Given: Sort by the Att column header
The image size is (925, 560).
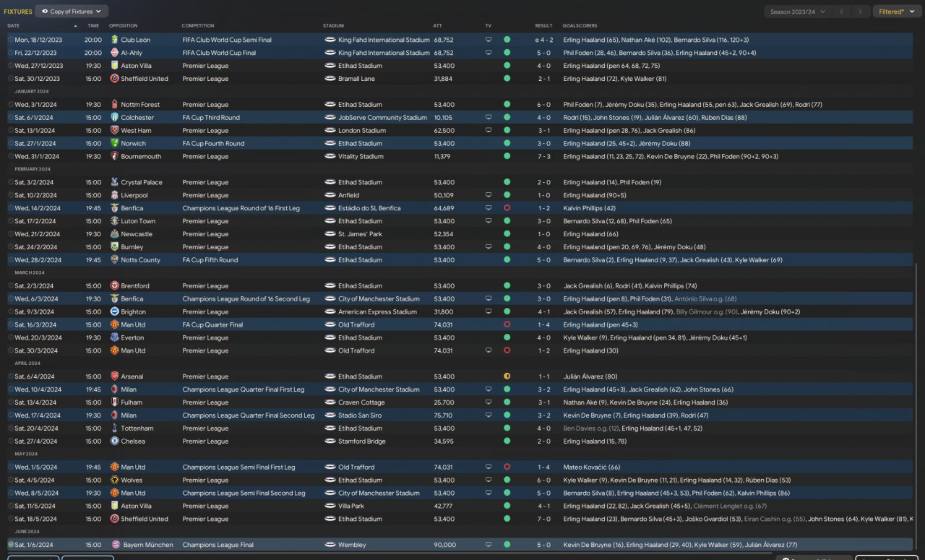Looking at the screenshot, I should tap(437, 26).
